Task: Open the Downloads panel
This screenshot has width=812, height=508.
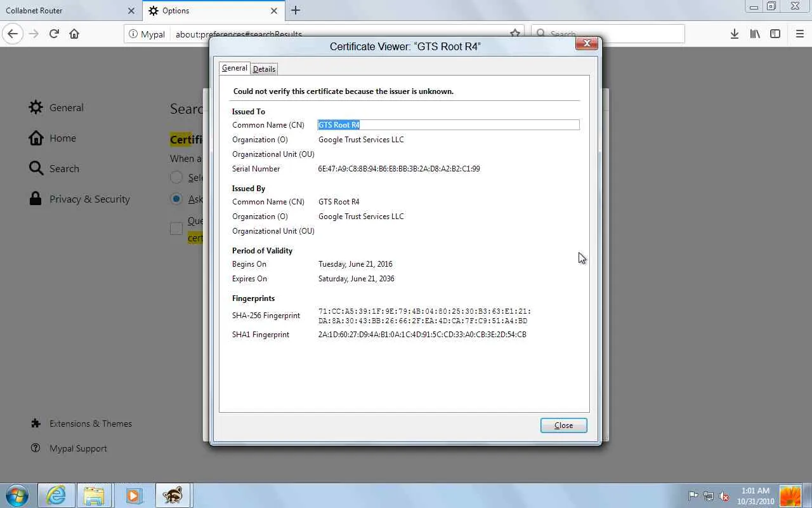Action: click(734, 34)
